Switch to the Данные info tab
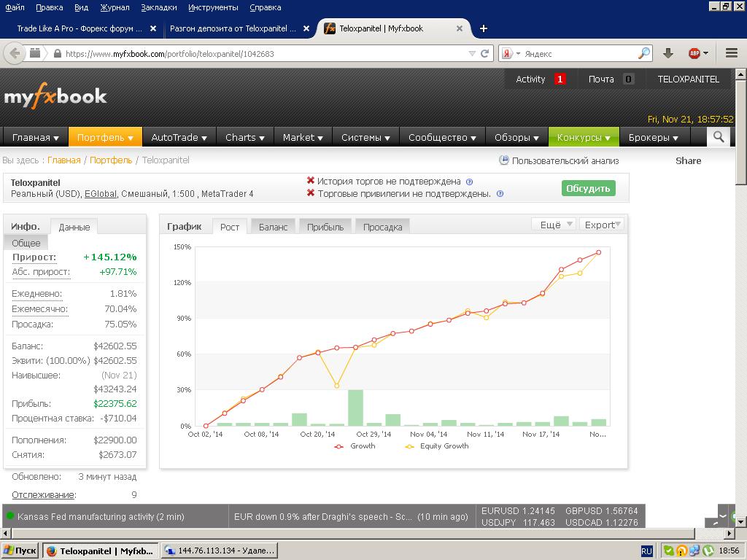The height and width of the screenshot is (560, 747). click(74, 227)
